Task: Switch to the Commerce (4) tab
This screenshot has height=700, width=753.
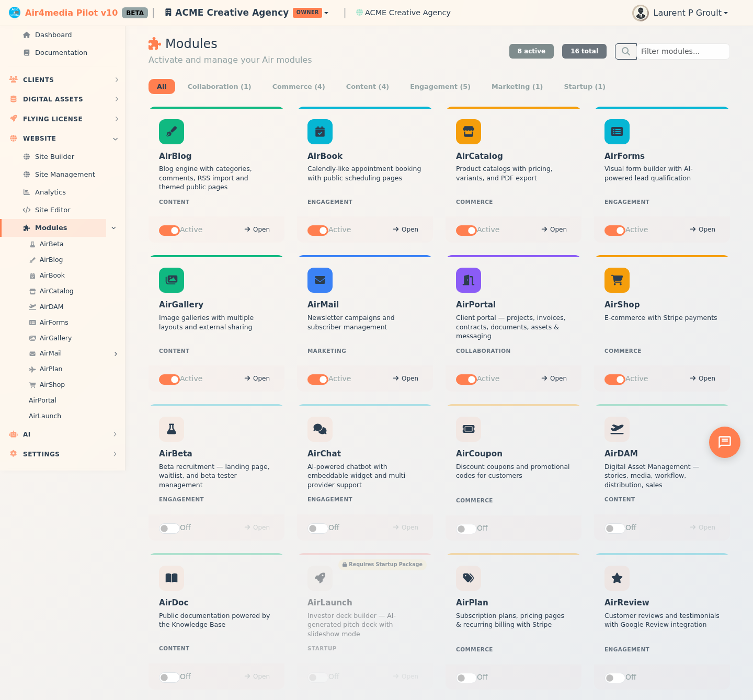Action: (x=299, y=87)
